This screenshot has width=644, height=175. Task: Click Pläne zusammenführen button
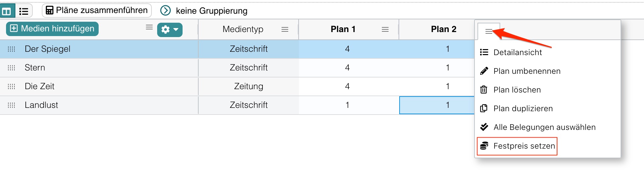[x=97, y=10]
